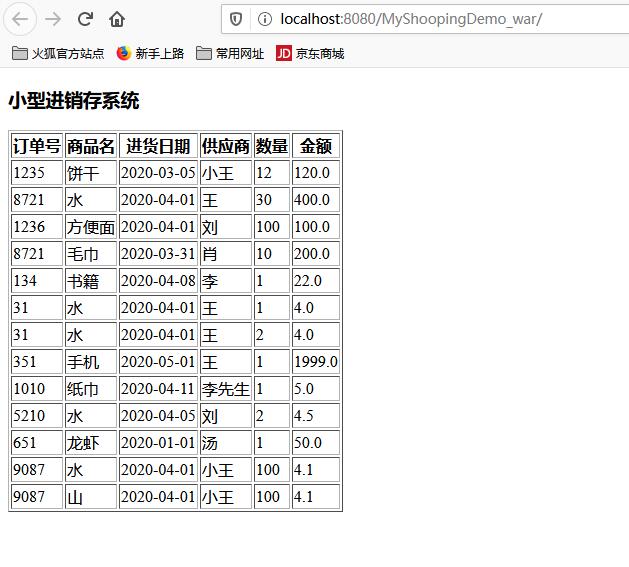Click the 数量 column header
This screenshot has height=567, width=629.
272,146
